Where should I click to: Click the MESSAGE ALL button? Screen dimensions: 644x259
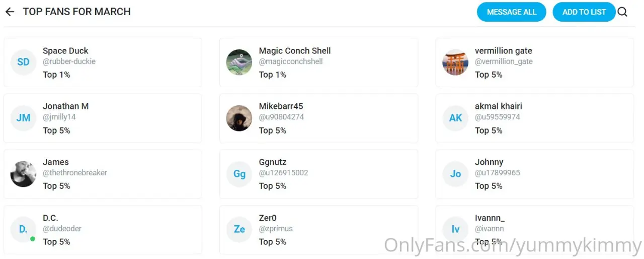coord(512,12)
